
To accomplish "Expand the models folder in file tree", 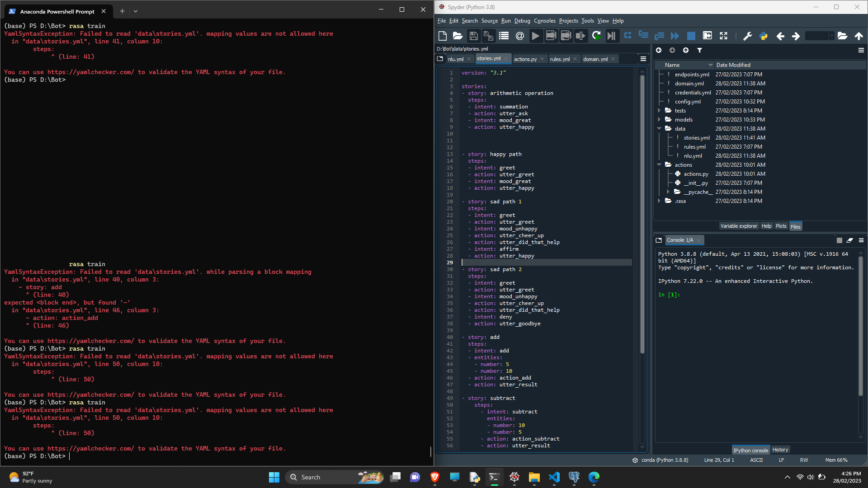I will click(x=659, y=120).
